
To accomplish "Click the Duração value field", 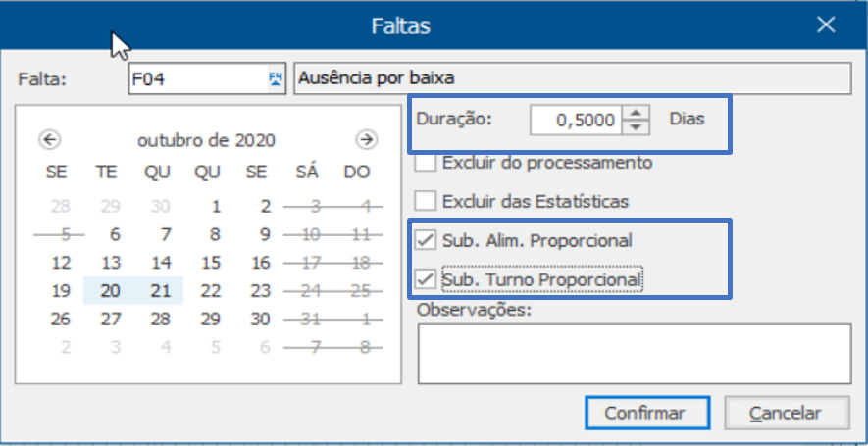I will pyautogui.click(x=576, y=120).
